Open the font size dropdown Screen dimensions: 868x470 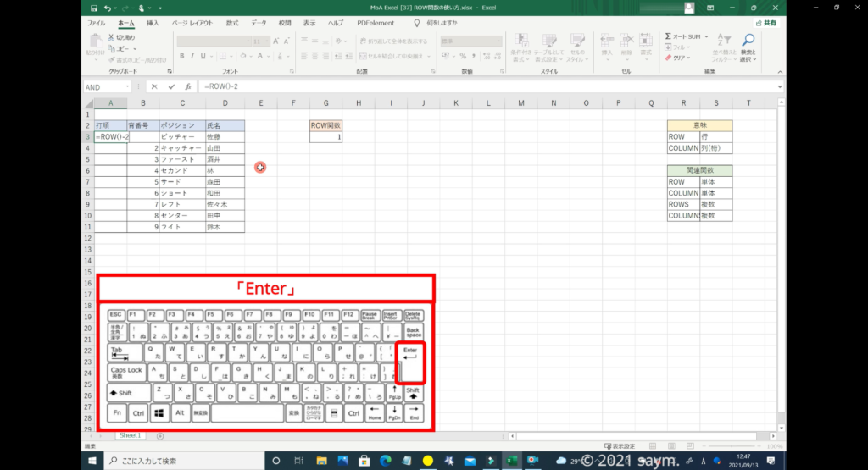(268, 41)
